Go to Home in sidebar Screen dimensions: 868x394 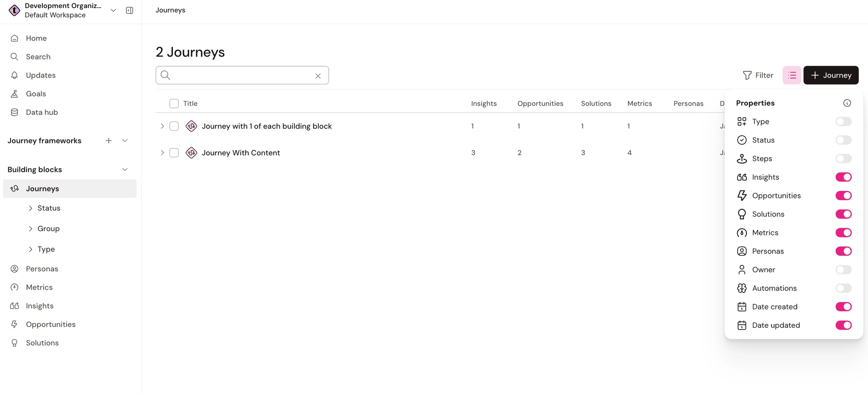click(x=36, y=38)
